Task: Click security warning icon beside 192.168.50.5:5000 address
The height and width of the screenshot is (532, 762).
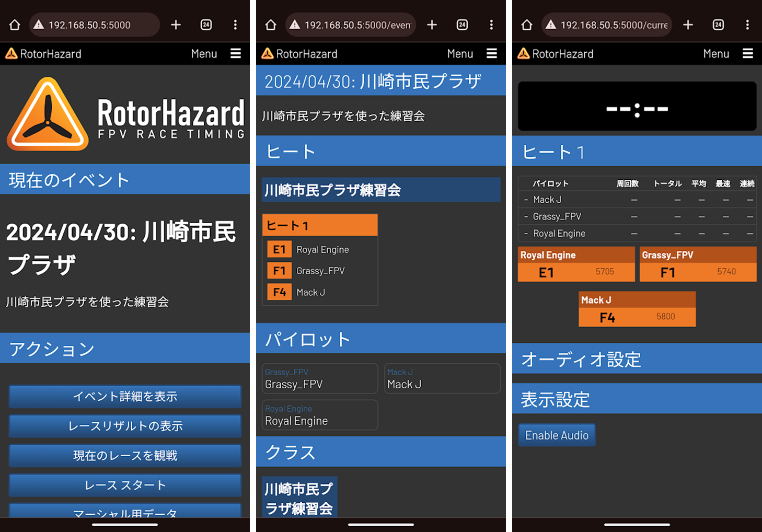Action: [x=39, y=25]
